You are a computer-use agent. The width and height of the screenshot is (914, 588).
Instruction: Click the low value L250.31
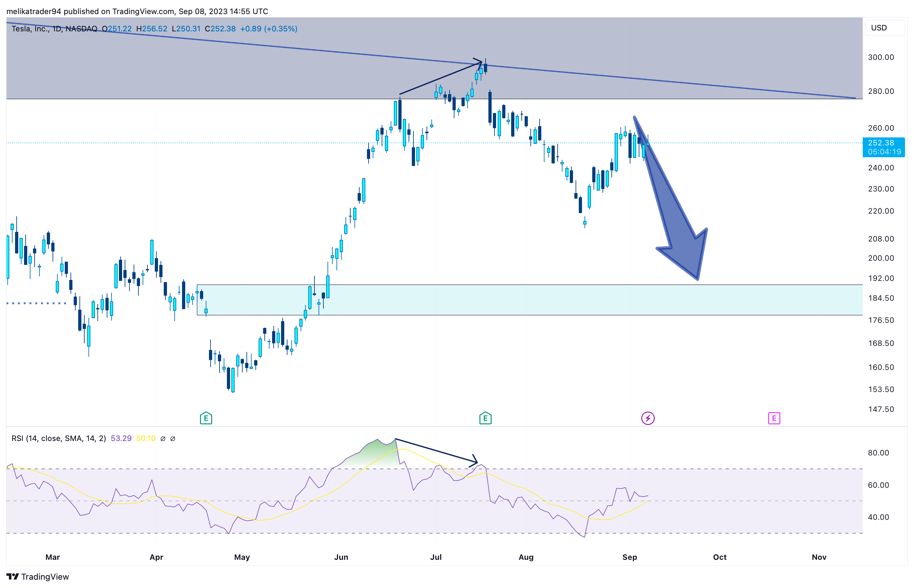[x=186, y=29]
